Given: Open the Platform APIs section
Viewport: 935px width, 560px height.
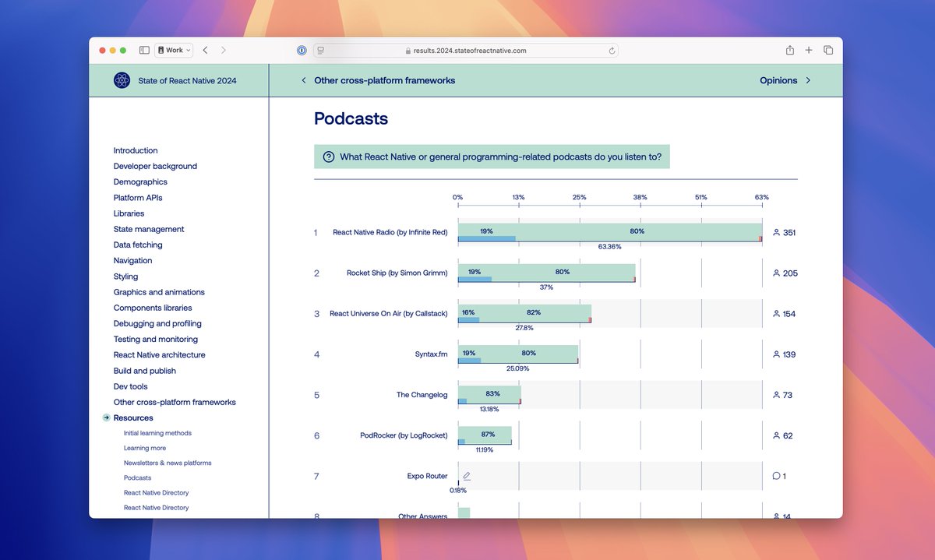Looking at the screenshot, I should tap(138, 198).
